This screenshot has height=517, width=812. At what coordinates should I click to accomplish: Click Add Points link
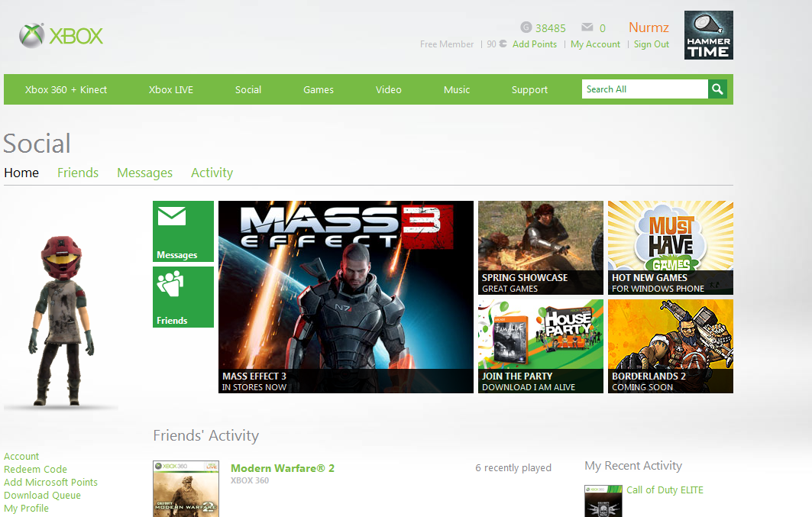pyautogui.click(x=535, y=44)
